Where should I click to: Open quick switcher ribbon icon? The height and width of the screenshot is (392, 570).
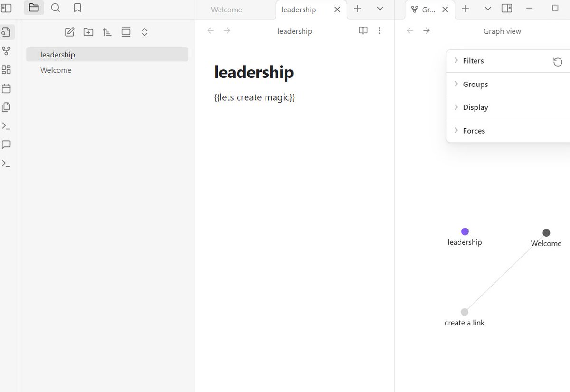coord(6,32)
